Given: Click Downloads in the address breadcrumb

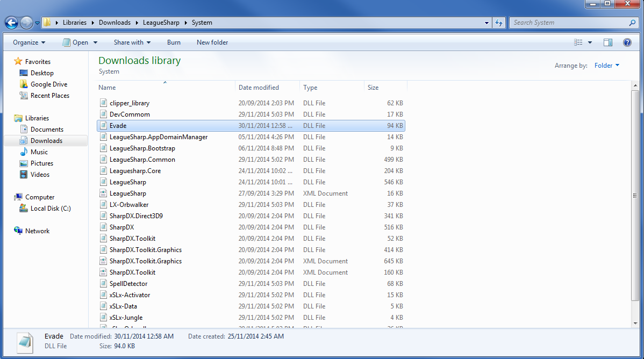Looking at the screenshot, I should point(115,23).
